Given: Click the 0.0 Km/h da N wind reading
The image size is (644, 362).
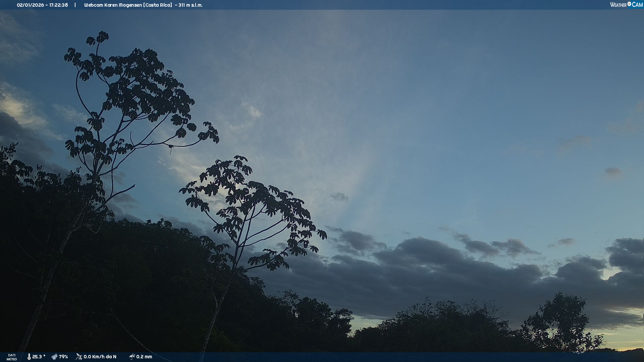Looking at the screenshot, I should click(100, 357).
